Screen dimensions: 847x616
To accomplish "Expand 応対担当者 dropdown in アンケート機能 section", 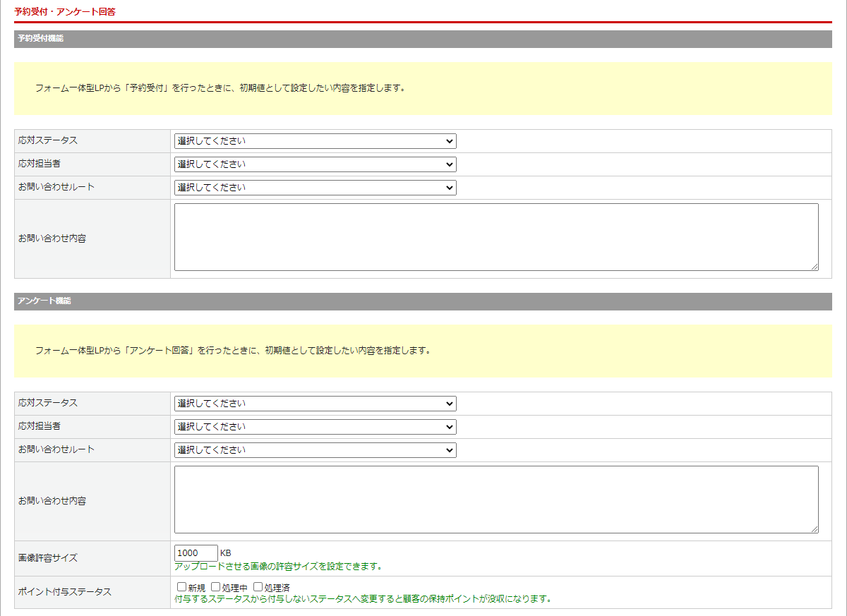I will pyautogui.click(x=315, y=427).
